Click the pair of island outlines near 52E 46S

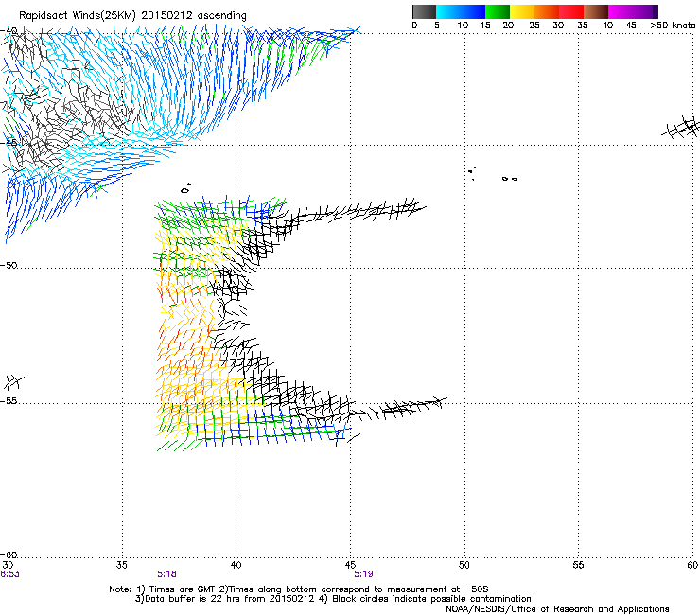coord(510,179)
